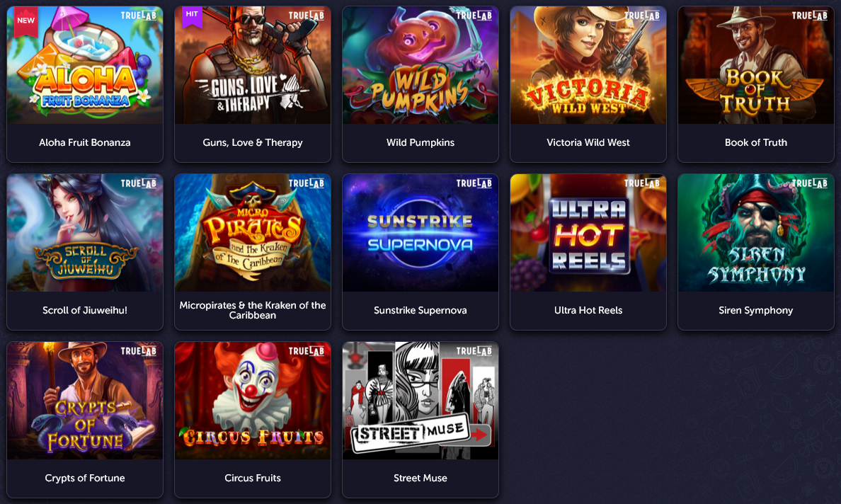Open Guns, Love & Therapy game artwork
Viewport: 841px width, 504px height.
253,65
